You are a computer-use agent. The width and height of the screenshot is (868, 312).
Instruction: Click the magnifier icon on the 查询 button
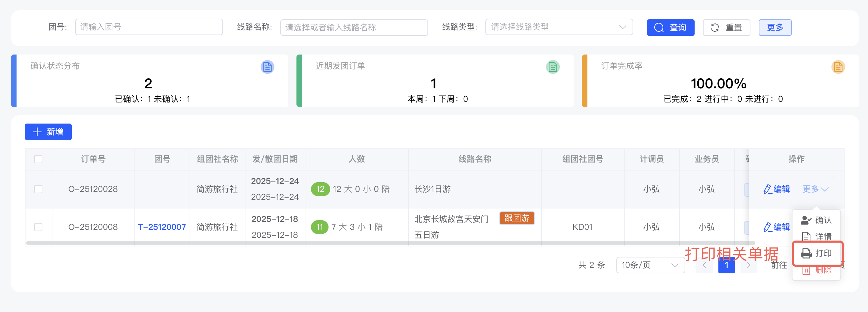coord(659,27)
